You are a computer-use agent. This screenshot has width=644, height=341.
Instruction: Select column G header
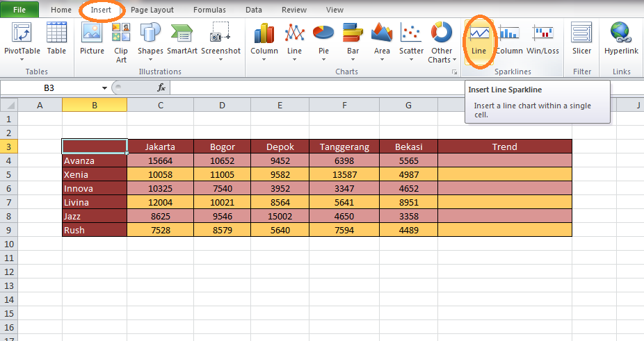[x=408, y=105]
